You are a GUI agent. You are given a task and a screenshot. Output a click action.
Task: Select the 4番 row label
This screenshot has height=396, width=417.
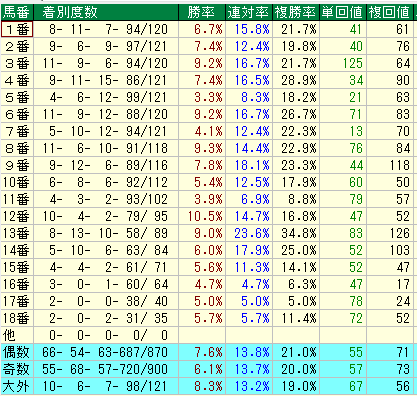(x=17, y=80)
